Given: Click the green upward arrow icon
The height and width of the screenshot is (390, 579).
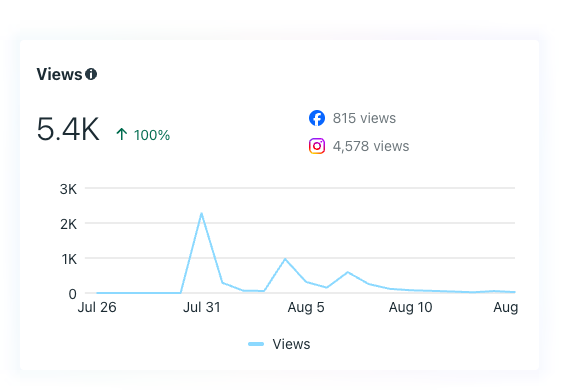Looking at the screenshot, I should [x=121, y=134].
